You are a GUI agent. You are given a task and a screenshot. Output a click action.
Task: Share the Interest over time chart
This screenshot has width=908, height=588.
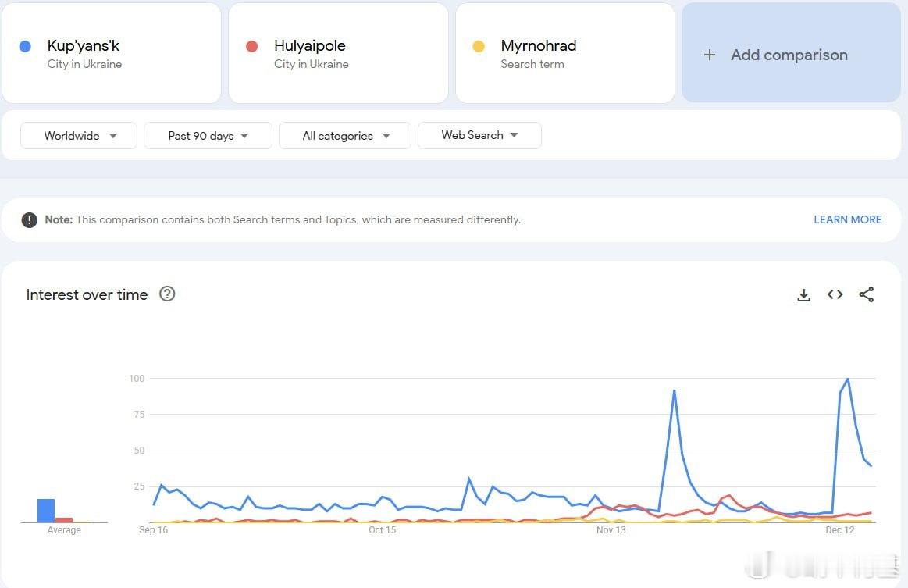pos(866,294)
